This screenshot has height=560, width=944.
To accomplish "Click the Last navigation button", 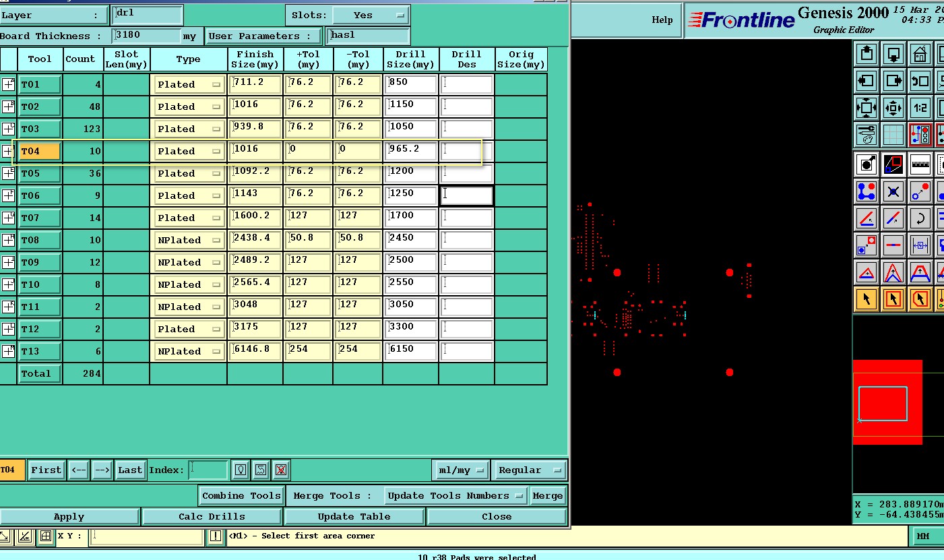I will 130,470.
